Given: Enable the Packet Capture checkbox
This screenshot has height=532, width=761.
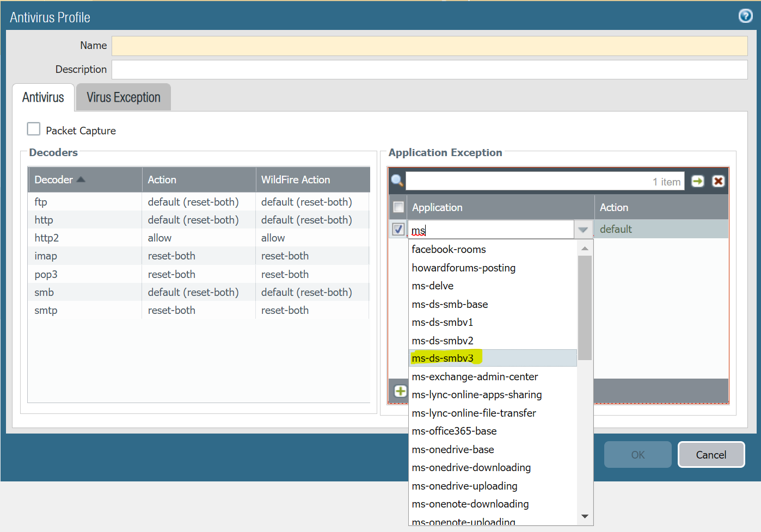Looking at the screenshot, I should (34, 129).
